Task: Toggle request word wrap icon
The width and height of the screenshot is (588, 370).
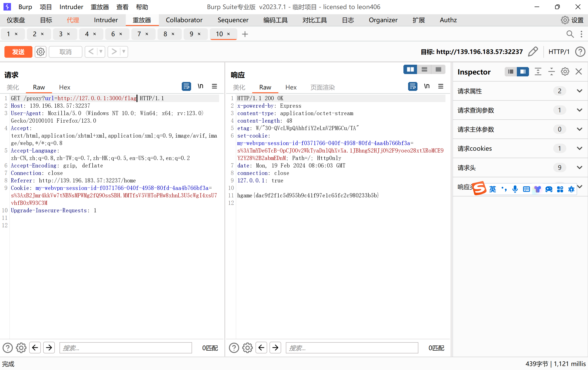Action: (x=186, y=86)
